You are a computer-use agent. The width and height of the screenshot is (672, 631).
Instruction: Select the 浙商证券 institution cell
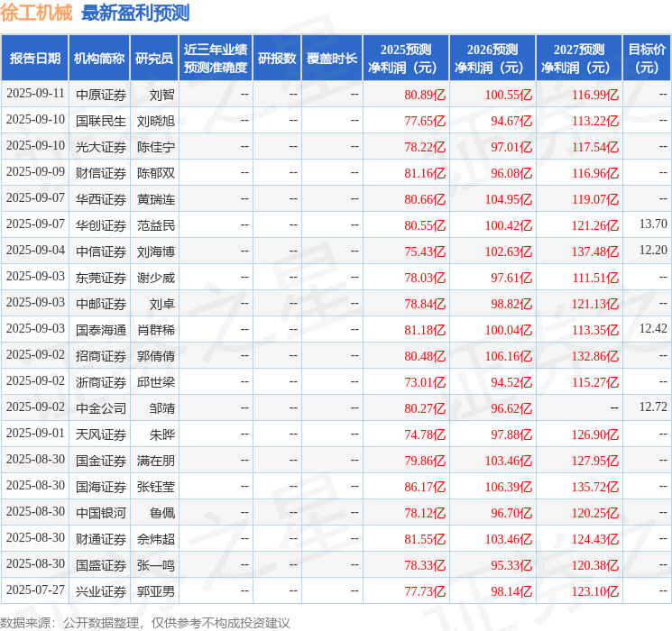[101, 382]
